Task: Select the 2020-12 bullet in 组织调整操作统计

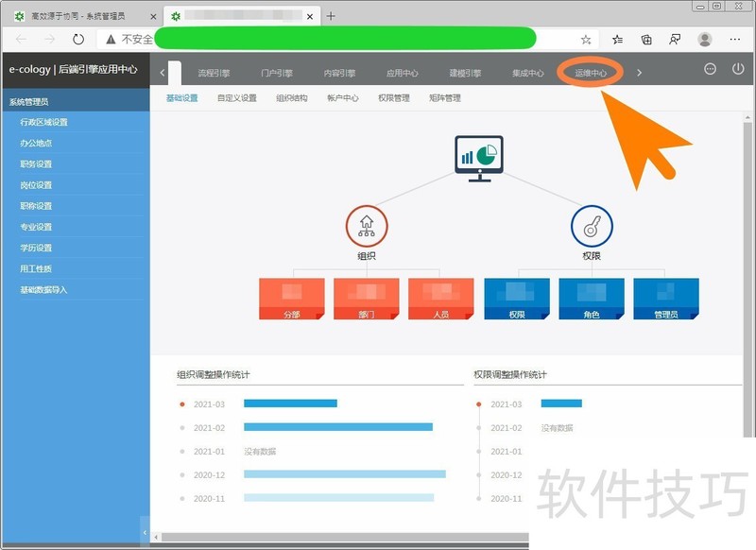Action: [184, 474]
